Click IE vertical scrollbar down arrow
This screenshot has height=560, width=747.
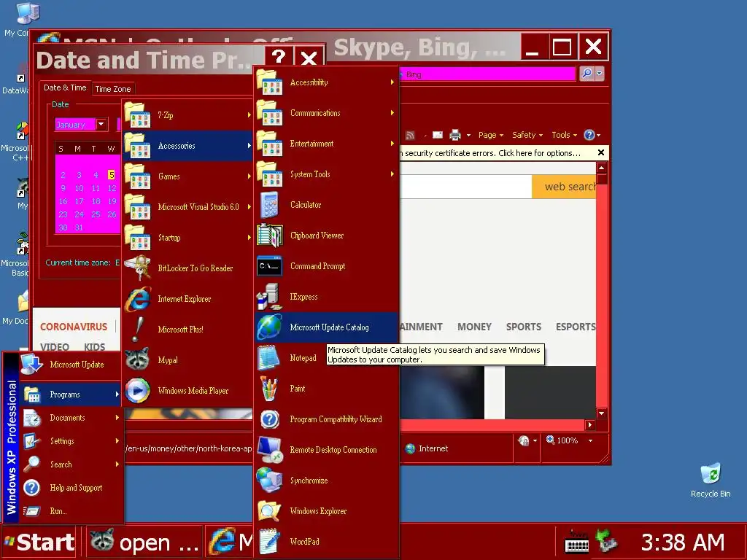[602, 413]
